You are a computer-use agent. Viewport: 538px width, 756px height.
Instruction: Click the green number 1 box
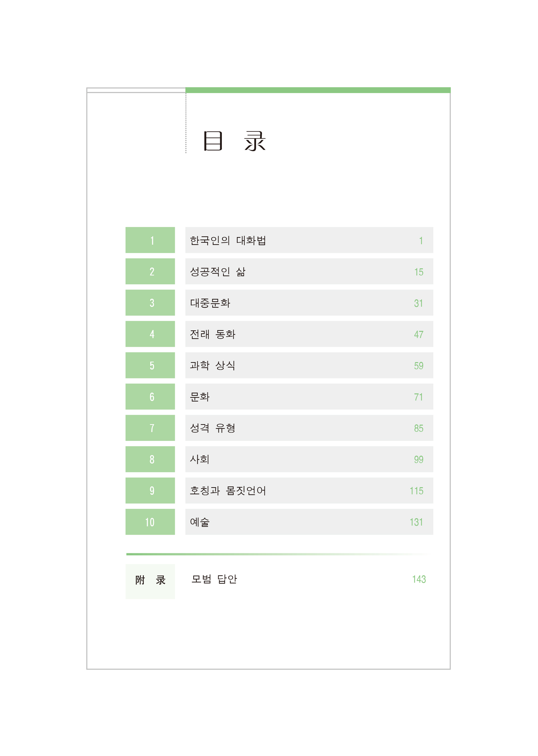(150, 240)
